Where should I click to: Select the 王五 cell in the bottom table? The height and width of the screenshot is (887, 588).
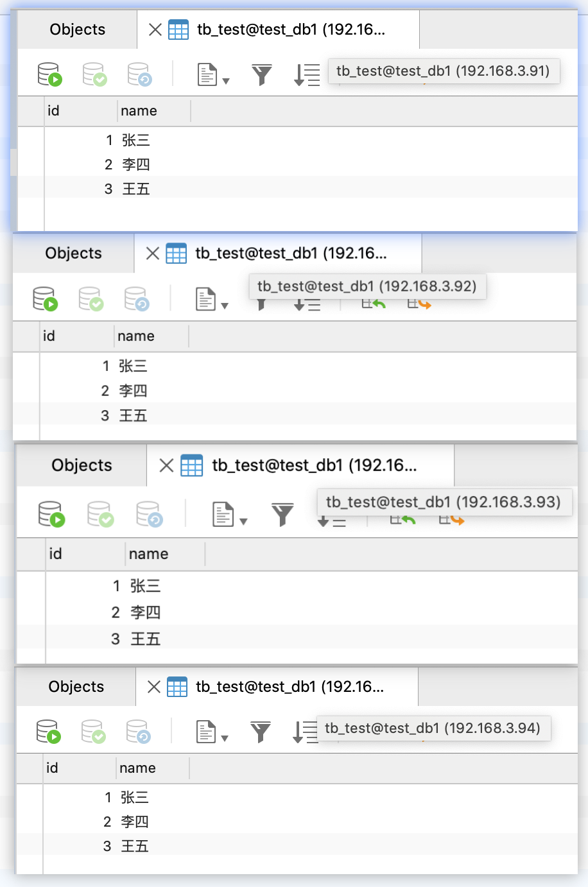pos(135,846)
